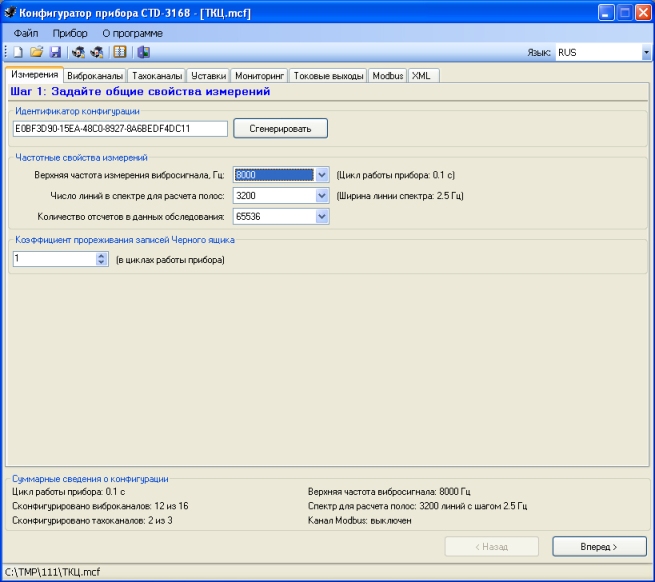
Task: Open the Язык language dropdown
Action: 645,52
